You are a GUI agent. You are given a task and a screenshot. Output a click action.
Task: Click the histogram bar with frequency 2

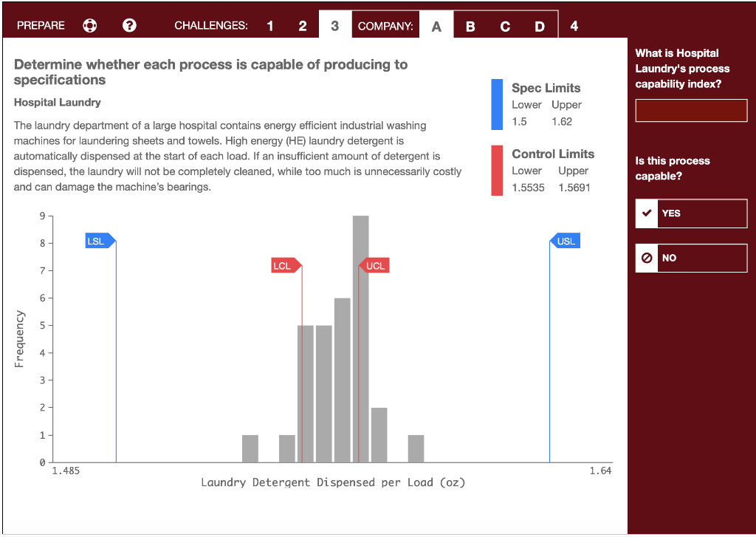coord(379,435)
